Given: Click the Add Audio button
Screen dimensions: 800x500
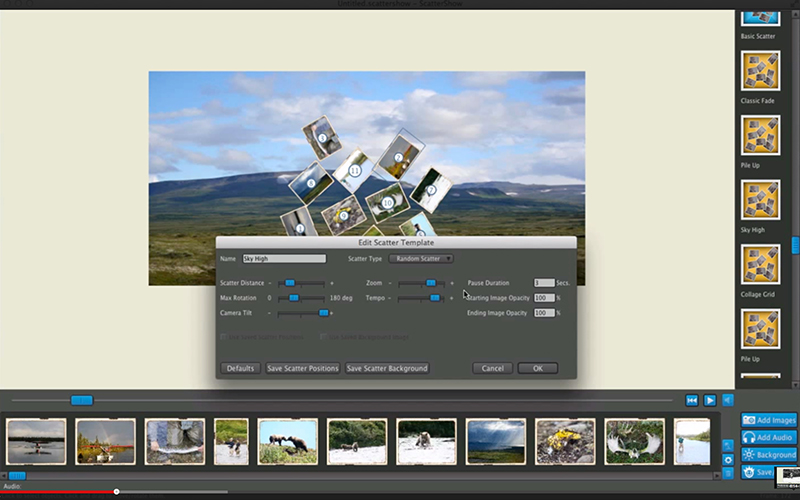Looking at the screenshot, I should pyautogui.click(x=769, y=437).
